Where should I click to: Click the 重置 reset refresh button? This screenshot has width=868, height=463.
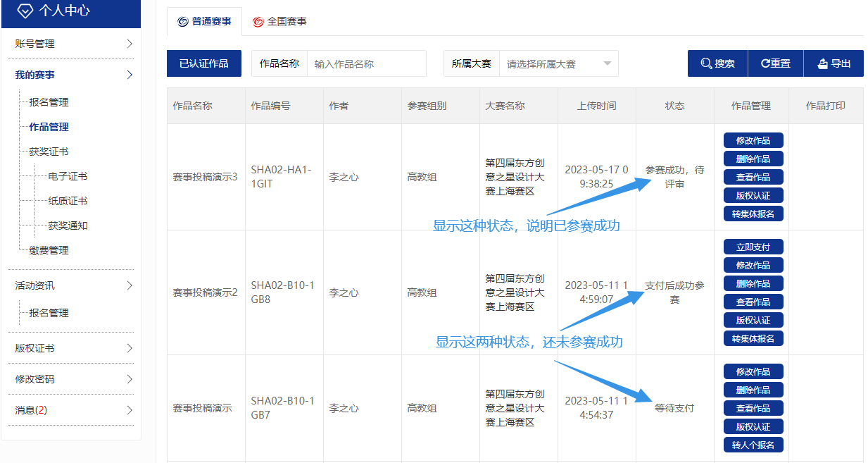click(x=775, y=63)
